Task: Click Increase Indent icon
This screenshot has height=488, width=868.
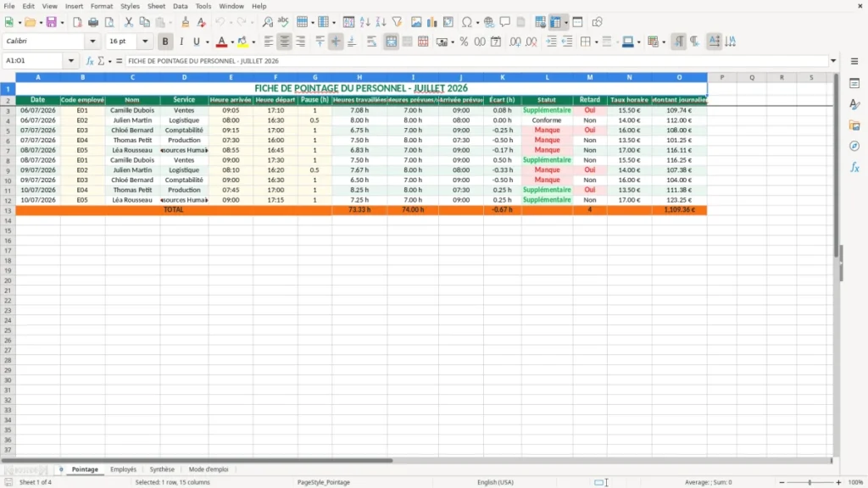Action: point(551,42)
